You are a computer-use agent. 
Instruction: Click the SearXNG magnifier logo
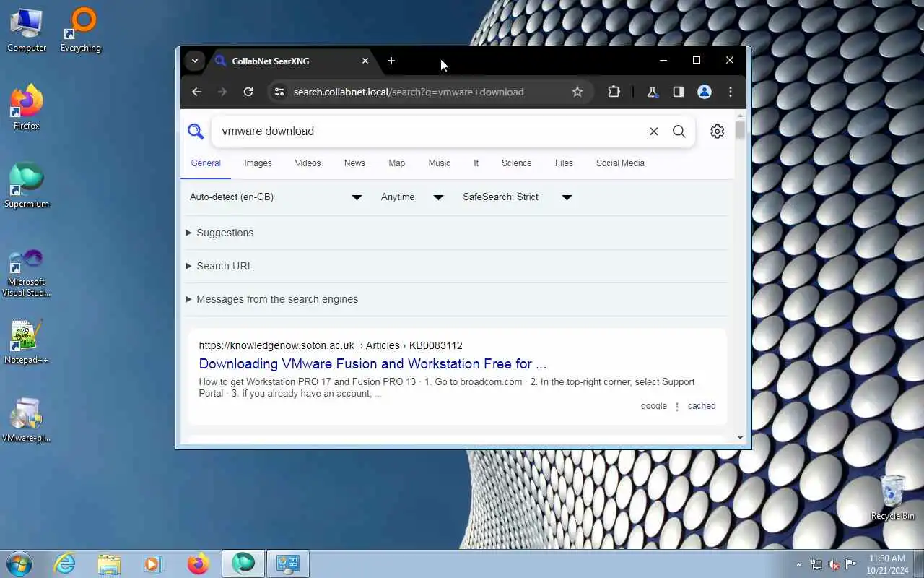pyautogui.click(x=196, y=131)
